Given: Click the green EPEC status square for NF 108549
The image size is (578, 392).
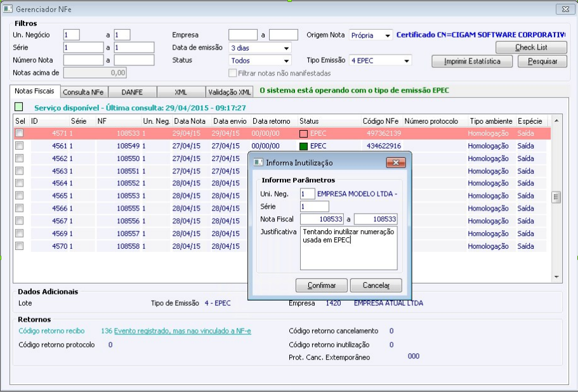Looking at the screenshot, I should pos(303,146).
